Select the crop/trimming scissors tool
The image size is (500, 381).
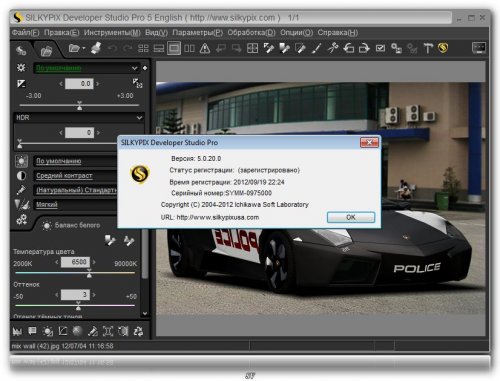point(333,48)
